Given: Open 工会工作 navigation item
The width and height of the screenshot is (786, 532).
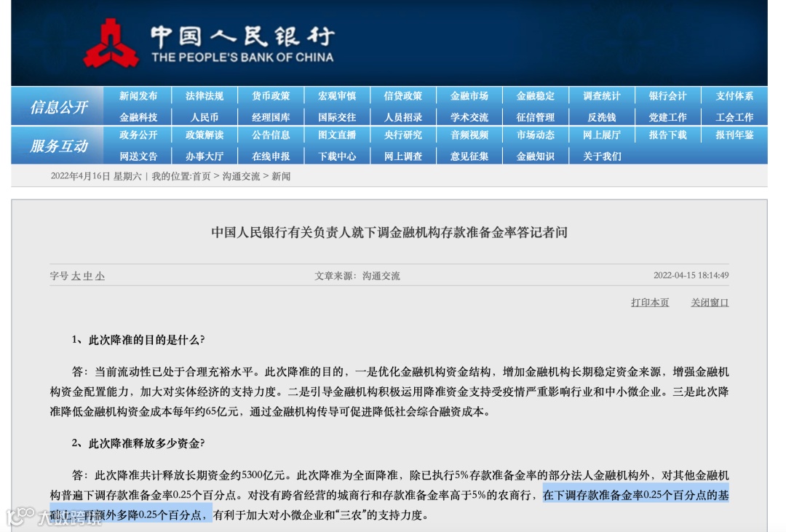Looking at the screenshot, I should click(x=734, y=117).
